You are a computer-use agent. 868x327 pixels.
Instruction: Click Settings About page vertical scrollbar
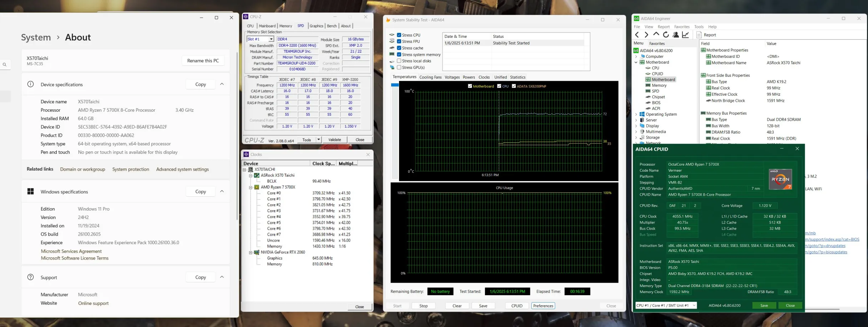[237, 136]
